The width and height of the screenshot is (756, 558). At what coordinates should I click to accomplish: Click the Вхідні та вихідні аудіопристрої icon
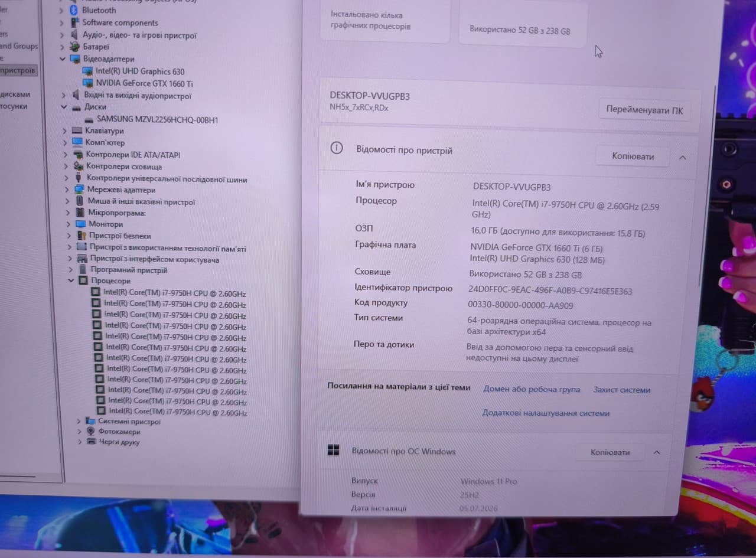tap(76, 95)
